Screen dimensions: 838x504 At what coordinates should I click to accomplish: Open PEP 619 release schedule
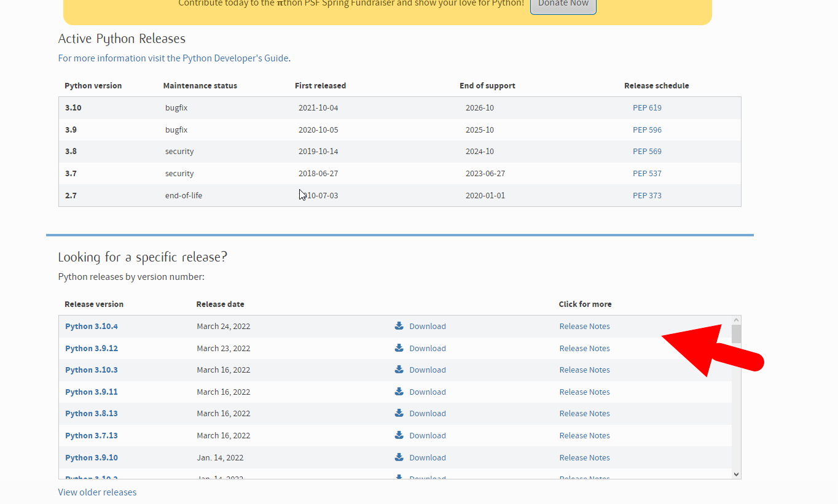click(x=647, y=107)
